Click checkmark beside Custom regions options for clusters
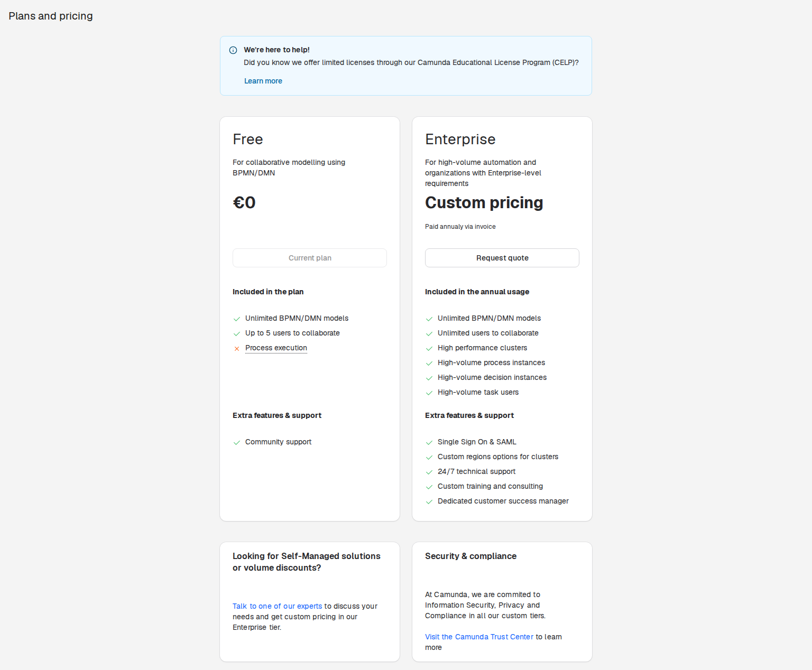812x670 pixels. 429,458
